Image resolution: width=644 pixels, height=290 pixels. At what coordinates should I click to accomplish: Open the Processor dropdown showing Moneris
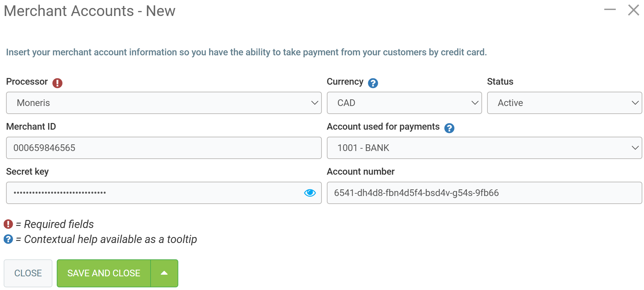pyautogui.click(x=164, y=103)
